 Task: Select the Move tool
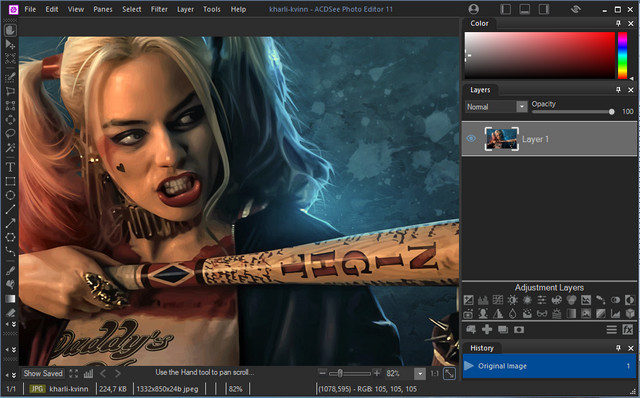tap(10, 44)
